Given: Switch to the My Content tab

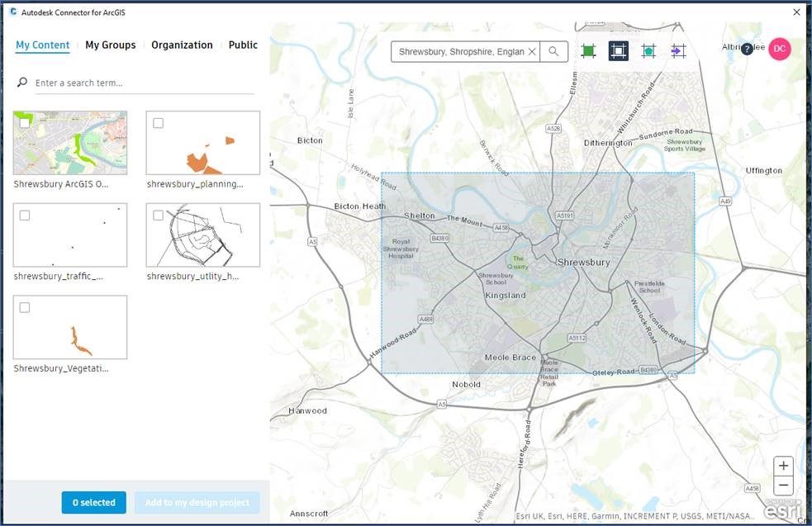Looking at the screenshot, I should pyautogui.click(x=42, y=45).
